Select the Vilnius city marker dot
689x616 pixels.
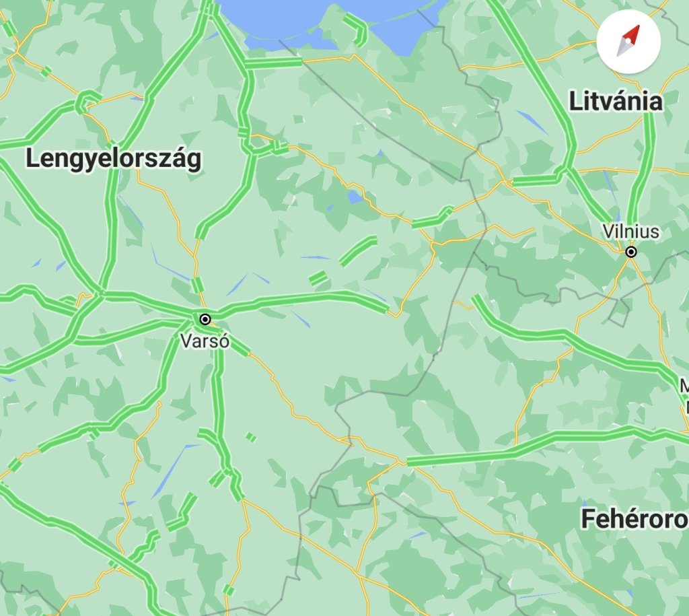pyautogui.click(x=631, y=252)
